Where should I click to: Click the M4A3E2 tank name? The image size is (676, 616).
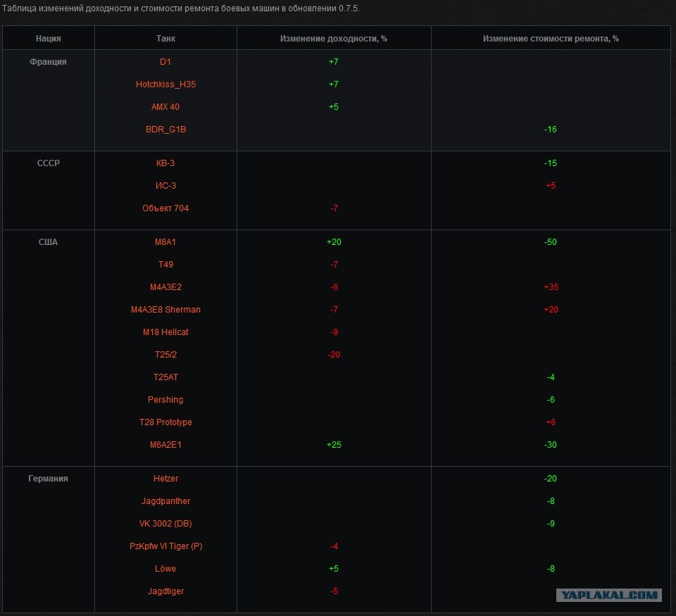pyautogui.click(x=165, y=287)
